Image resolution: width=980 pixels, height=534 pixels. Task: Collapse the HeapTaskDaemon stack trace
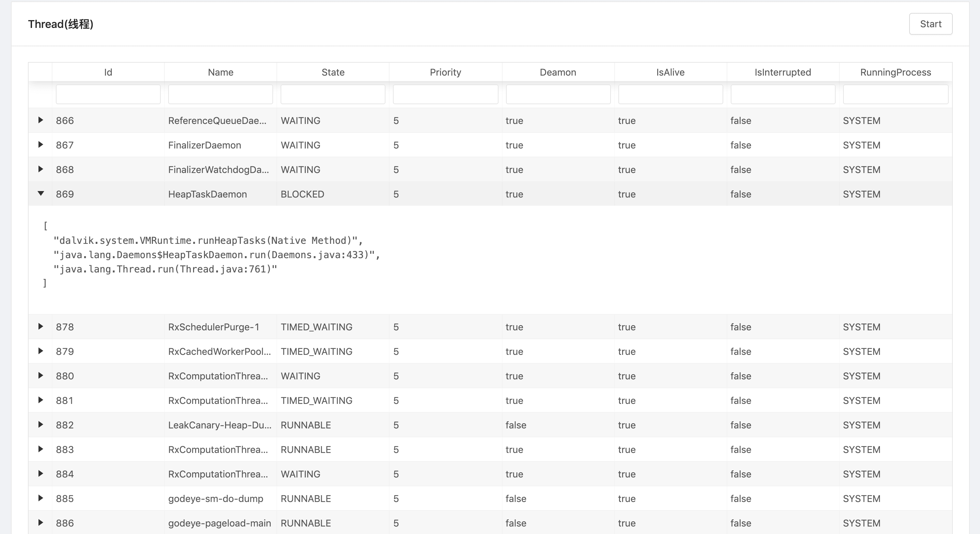(x=41, y=194)
